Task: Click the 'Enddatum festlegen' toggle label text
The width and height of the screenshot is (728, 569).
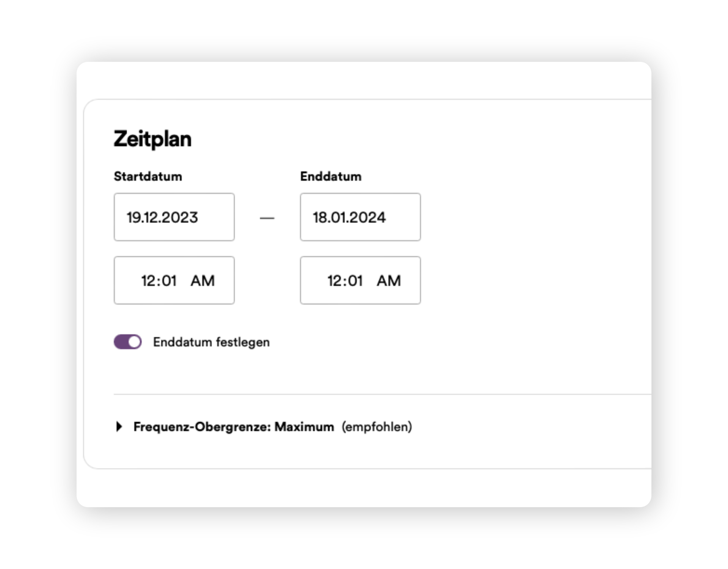Action: (211, 342)
